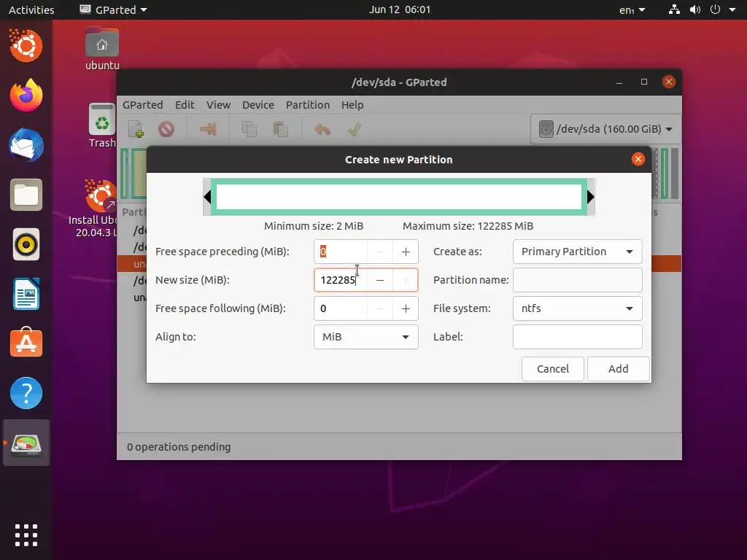The width and height of the screenshot is (747, 560).
Task: Open the /dev/sda device selector dropdown
Action: 605,129
